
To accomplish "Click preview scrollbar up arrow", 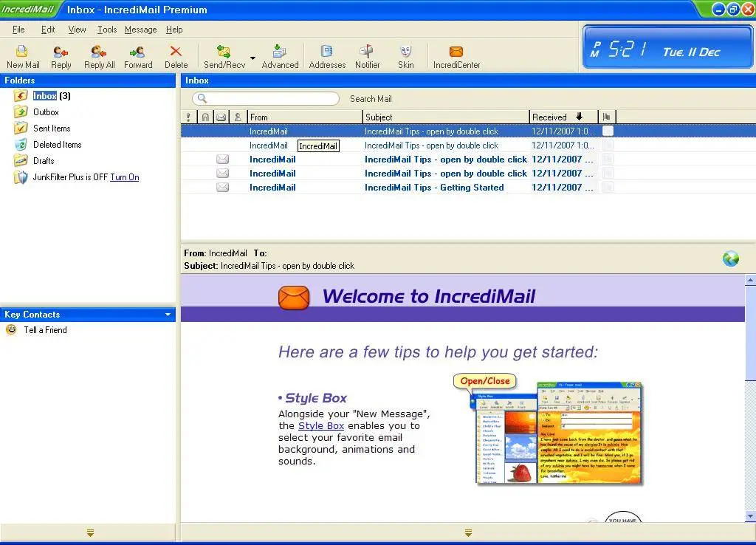I will (750, 280).
